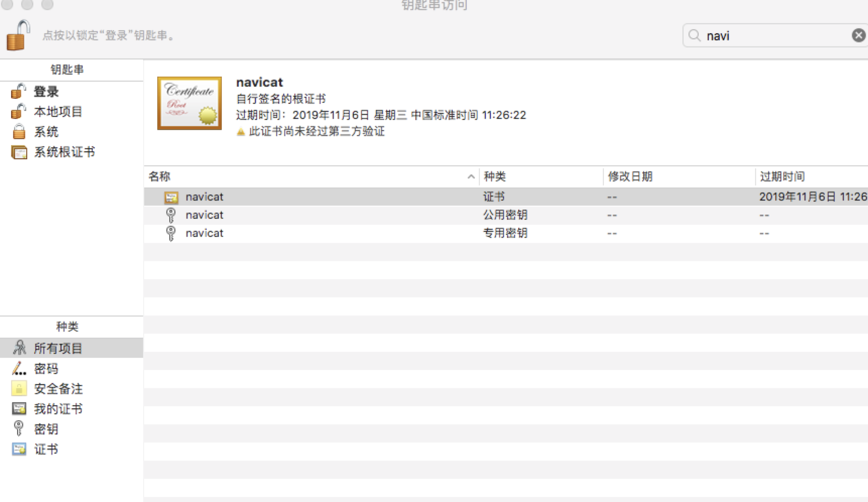Click the 登录 unlocked padlock icon
The image size is (868, 502).
point(19,91)
